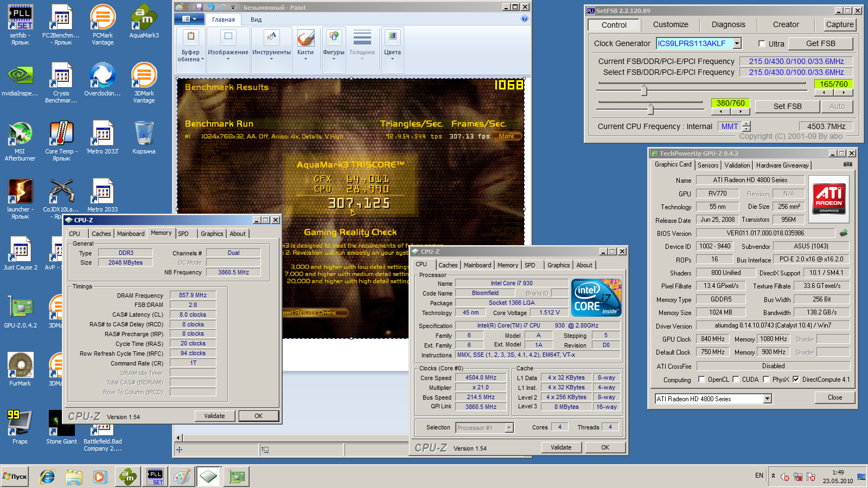Click upper FSB slider thumb in SetFSB

[x=644, y=90]
